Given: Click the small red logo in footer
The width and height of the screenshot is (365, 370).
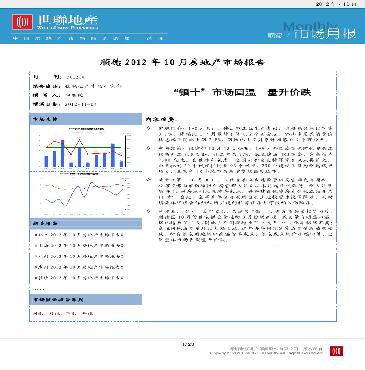Looking at the screenshot, I should click(x=336, y=351).
